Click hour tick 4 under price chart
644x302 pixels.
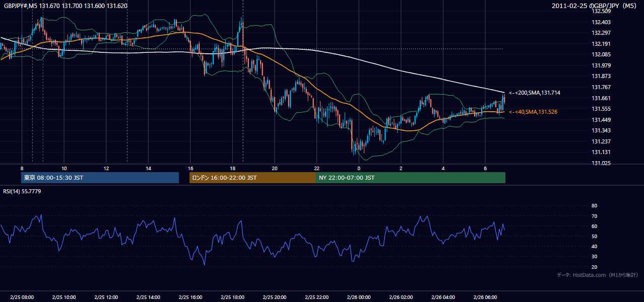pyautogui.click(x=443, y=168)
